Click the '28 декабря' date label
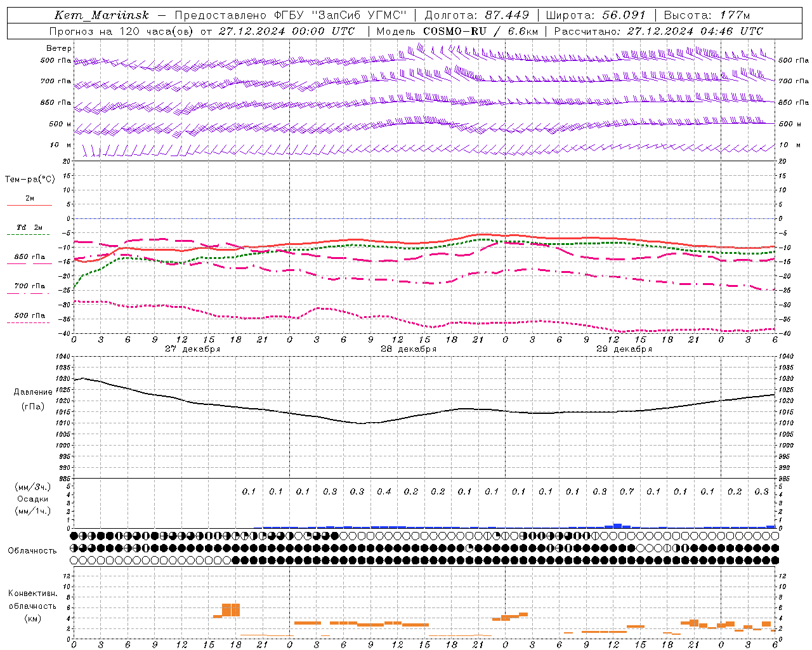The width and height of the screenshot is (812, 650). pyautogui.click(x=409, y=349)
